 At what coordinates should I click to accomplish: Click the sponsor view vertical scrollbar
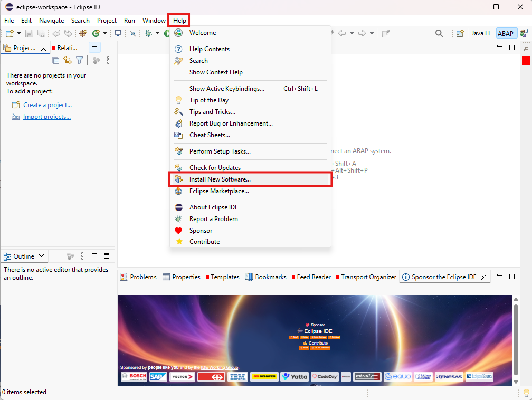[516, 339]
